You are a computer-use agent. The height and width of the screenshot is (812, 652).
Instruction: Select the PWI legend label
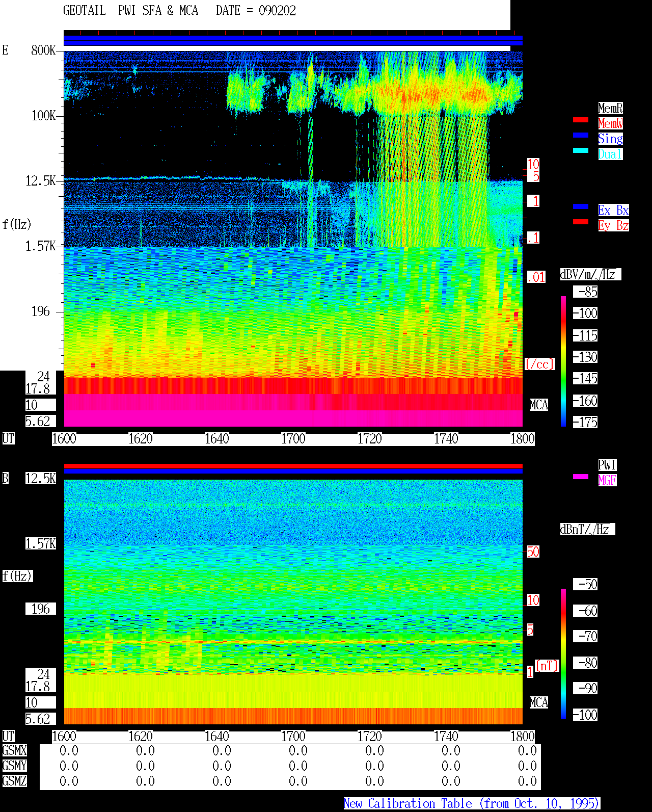click(607, 465)
